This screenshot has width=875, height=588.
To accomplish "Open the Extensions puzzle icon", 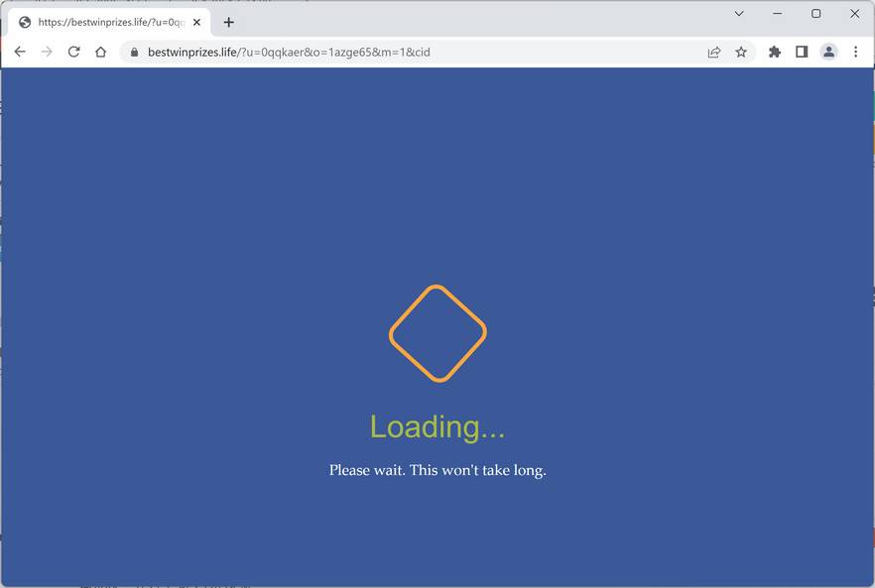I will tap(775, 52).
